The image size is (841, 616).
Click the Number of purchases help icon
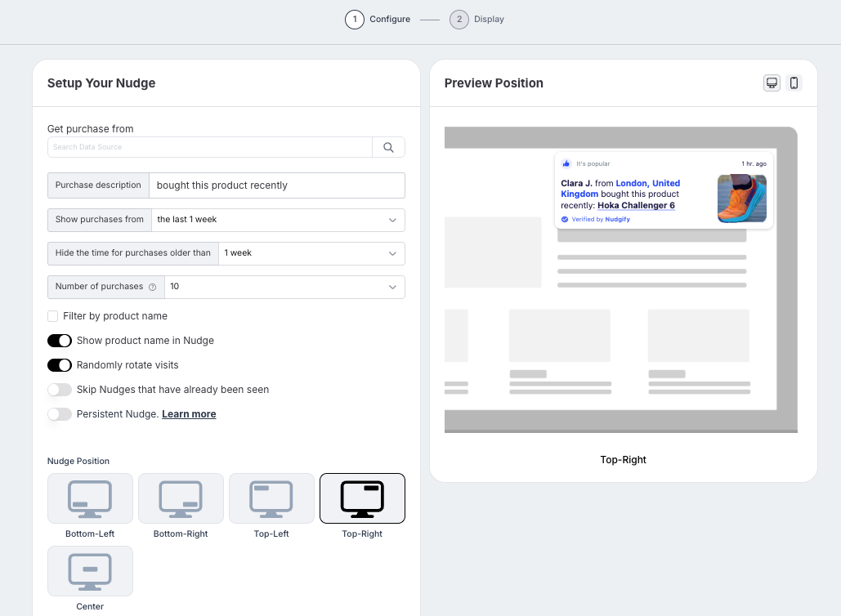pos(152,288)
